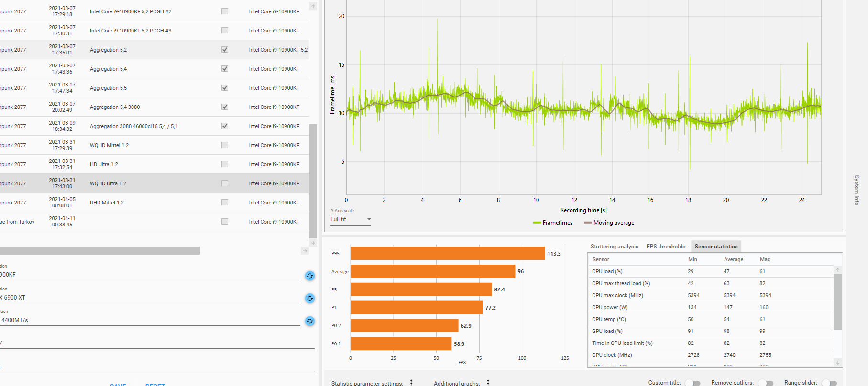Click the sensor table scrollbar thumb

click(x=837, y=302)
